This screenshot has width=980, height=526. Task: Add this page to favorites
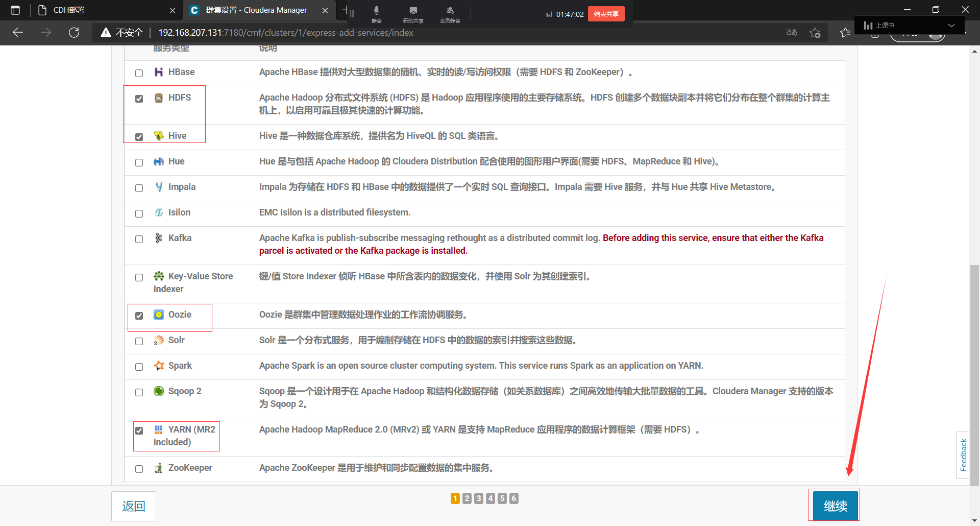click(815, 33)
